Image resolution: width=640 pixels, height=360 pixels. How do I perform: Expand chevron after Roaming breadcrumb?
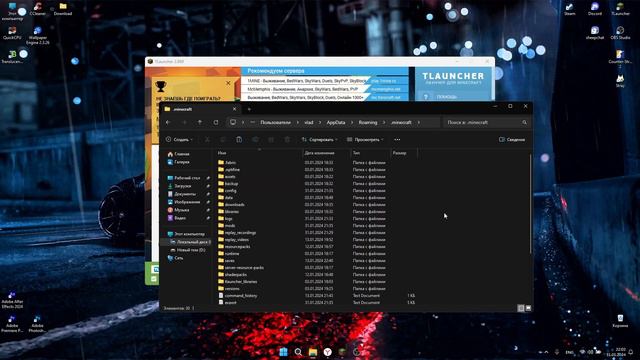click(x=384, y=122)
